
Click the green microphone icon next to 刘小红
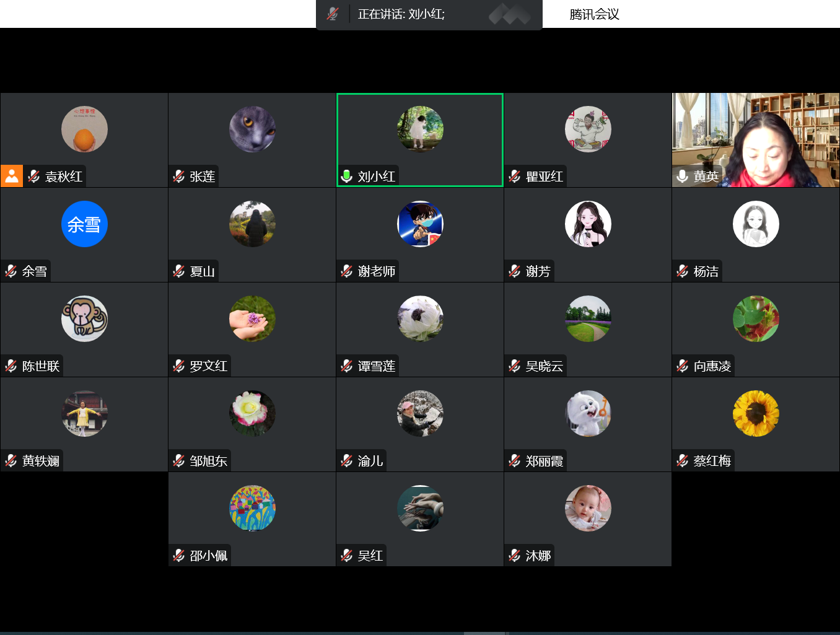coord(347,177)
